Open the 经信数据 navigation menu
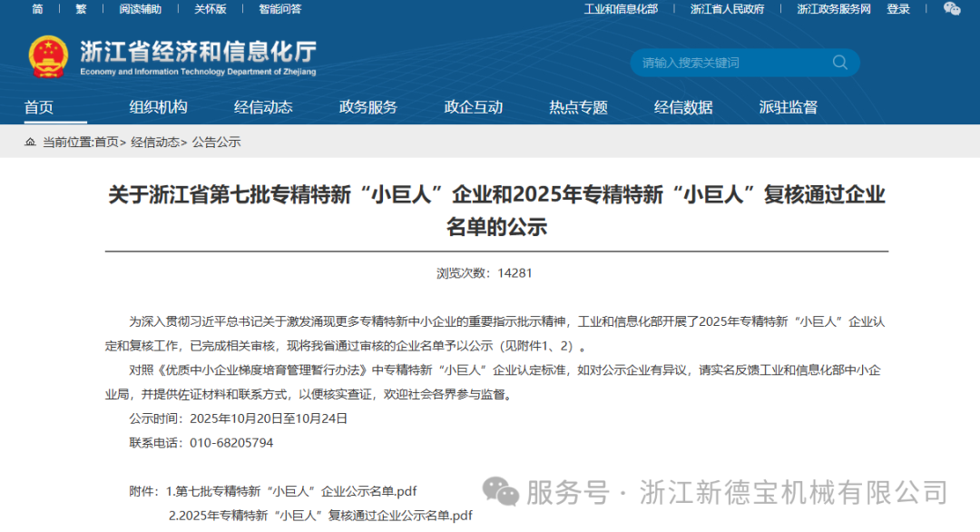 [x=683, y=107]
